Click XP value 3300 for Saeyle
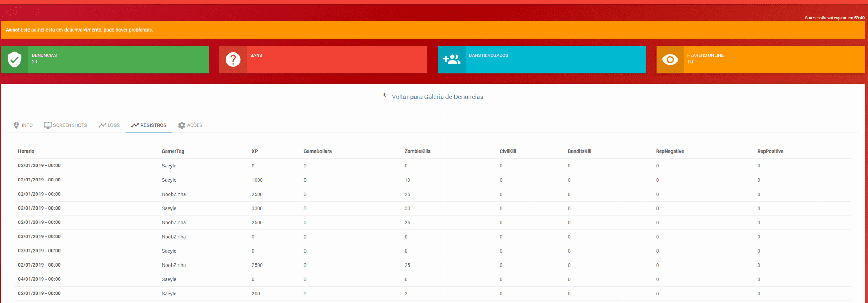 point(257,208)
